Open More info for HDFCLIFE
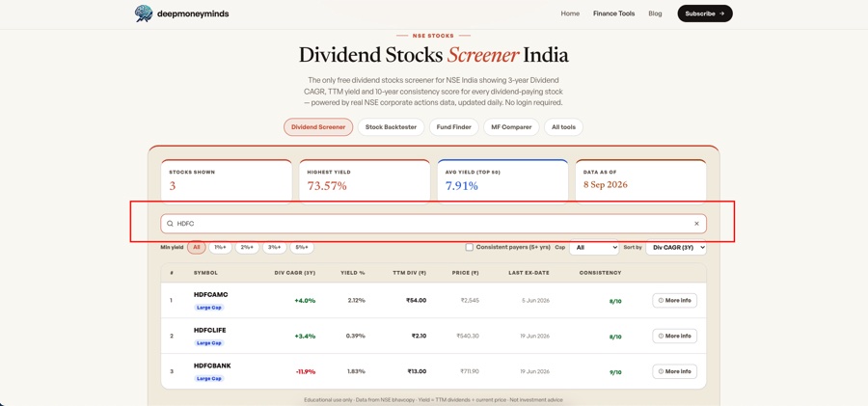 click(674, 336)
